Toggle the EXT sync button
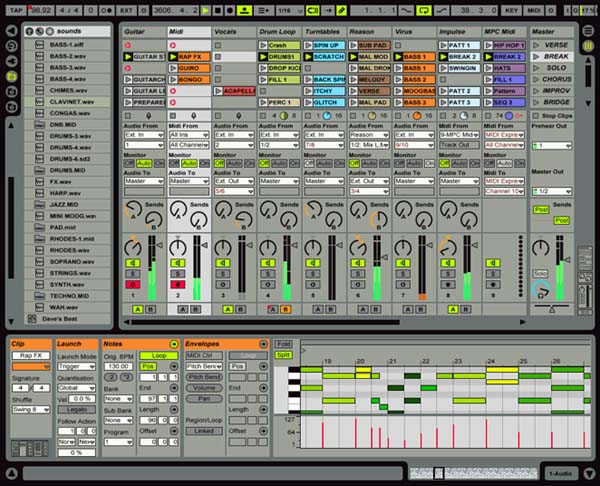The width and height of the screenshot is (600, 486). [126, 10]
